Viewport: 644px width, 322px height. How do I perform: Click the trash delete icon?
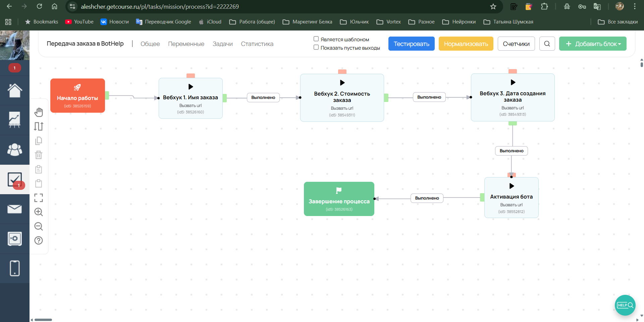39,155
